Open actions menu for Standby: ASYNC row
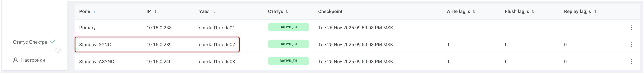The height and width of the screenshot is (74, 644). click(x=631, y=61)
